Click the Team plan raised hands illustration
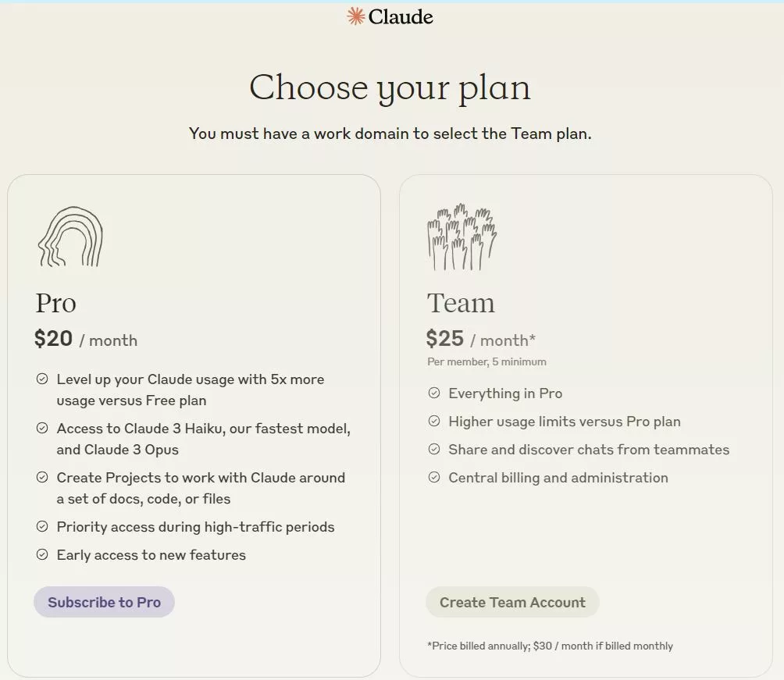The height and width of the screenshot is (680, 784). point(461,237)
